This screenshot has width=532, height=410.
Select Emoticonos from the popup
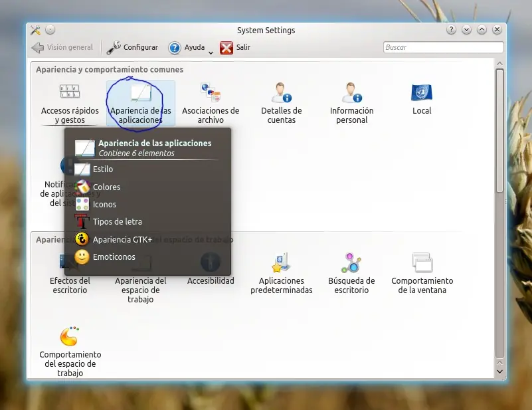point(114,257)
